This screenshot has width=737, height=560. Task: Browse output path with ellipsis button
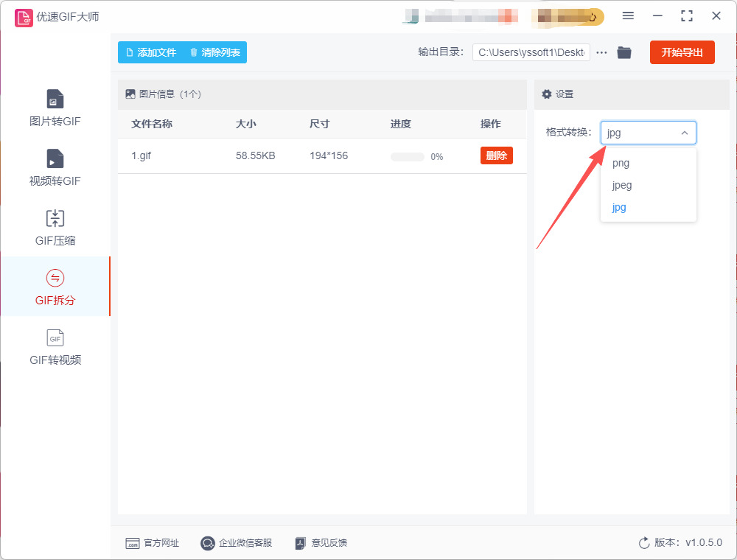coord(601,52)
